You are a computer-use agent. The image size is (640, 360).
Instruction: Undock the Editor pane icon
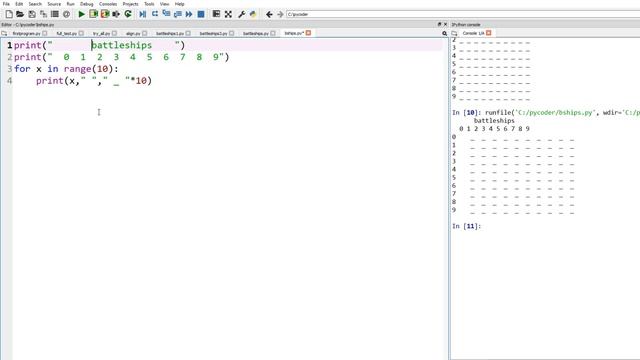coord(440,24)
